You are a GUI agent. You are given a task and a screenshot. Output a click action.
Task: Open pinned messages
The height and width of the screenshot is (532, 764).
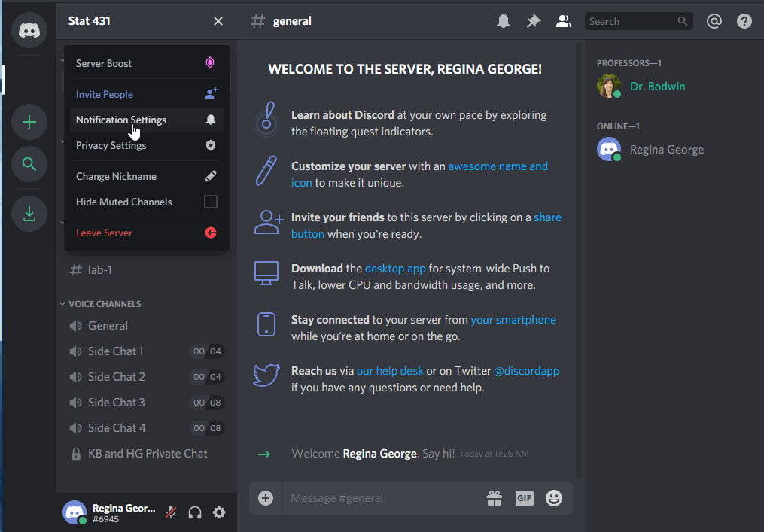[534, 20]
